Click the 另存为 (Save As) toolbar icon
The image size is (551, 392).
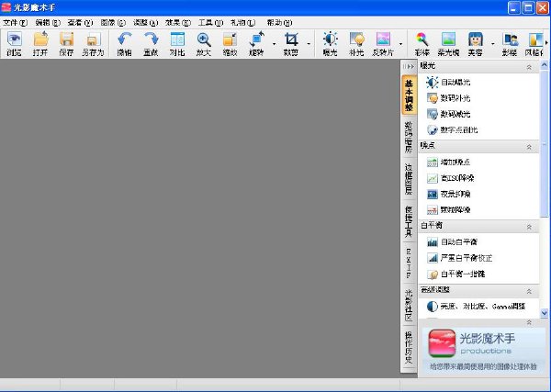pos(92,43)
